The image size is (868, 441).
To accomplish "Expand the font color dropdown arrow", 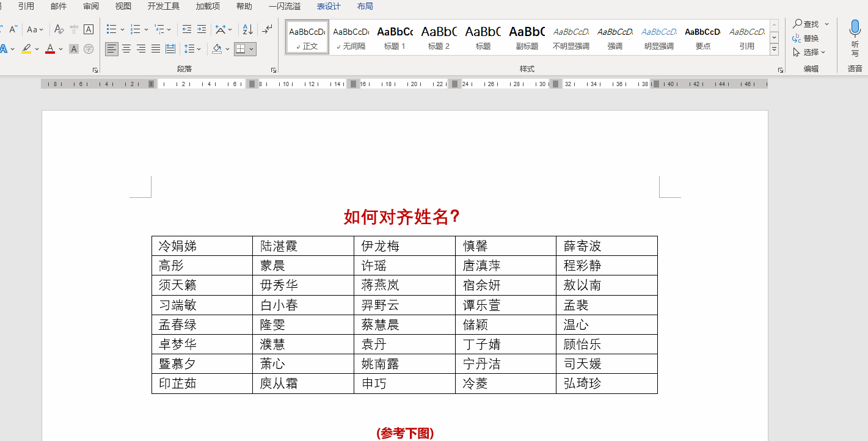I will 60,49.
